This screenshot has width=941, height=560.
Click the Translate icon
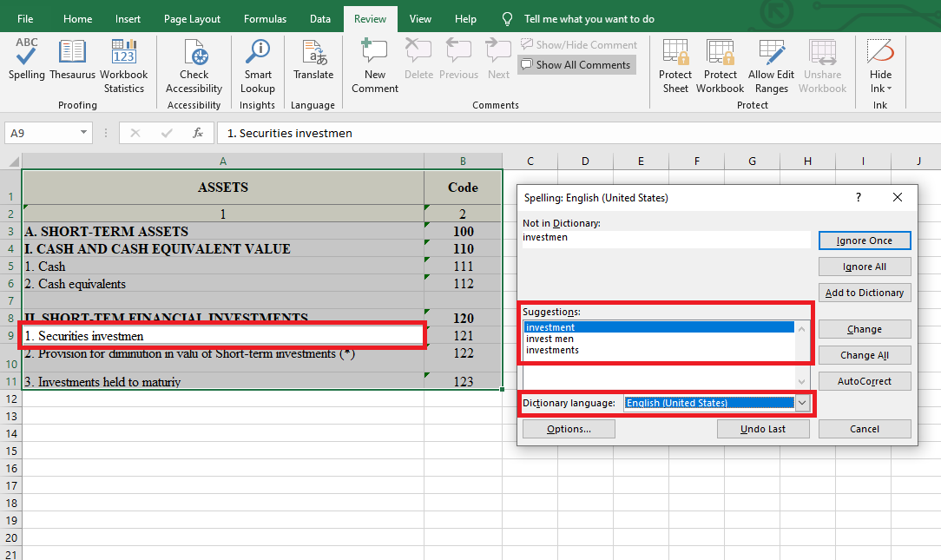point(313,59)
